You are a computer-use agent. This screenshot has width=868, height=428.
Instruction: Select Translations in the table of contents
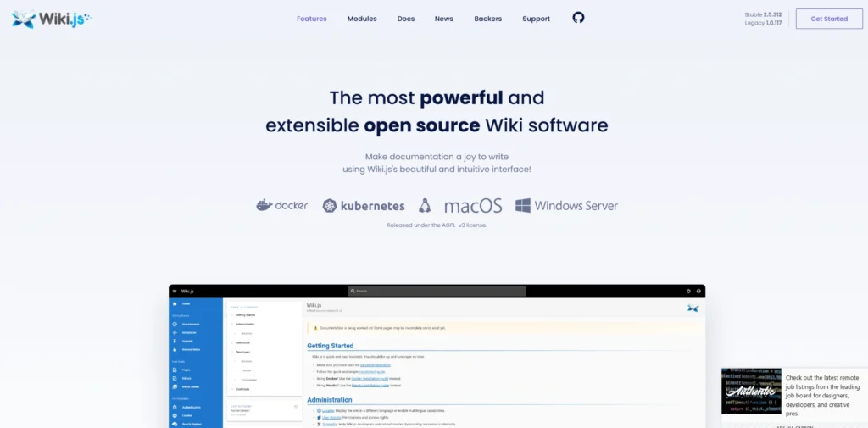tap(248, 380)
